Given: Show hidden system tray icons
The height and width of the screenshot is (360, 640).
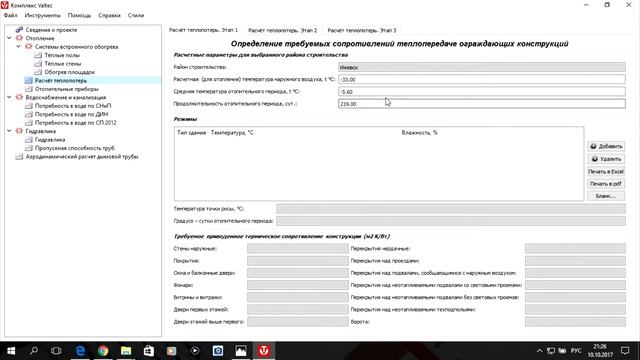Looking at the screenshot, I should 539,351.
